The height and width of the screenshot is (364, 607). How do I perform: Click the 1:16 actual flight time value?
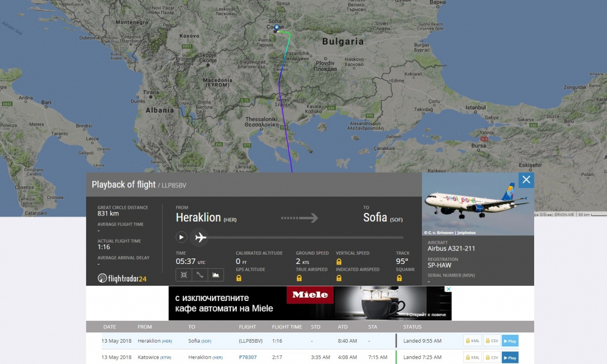tap(104, 247)
